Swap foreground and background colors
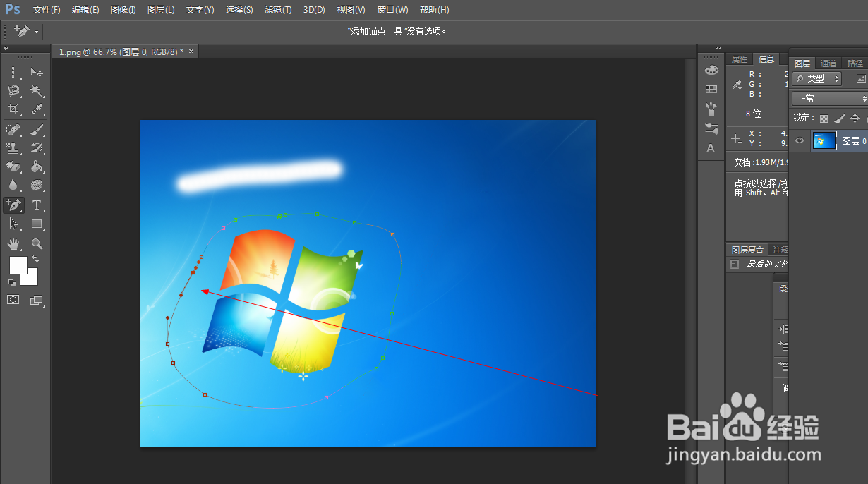 click(x=35, y=260)
